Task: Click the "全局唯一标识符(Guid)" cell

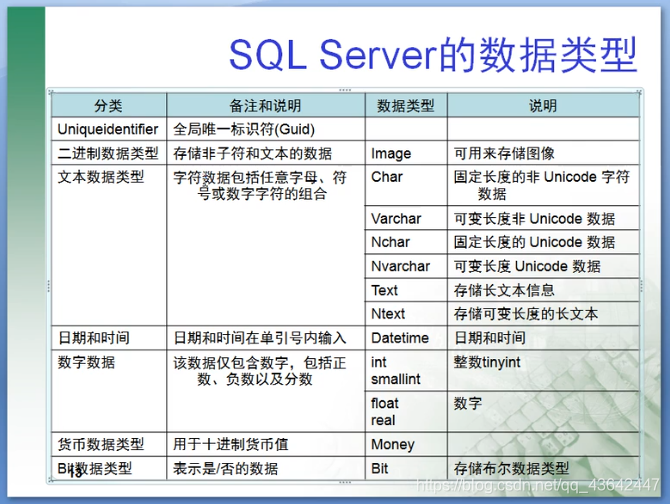Action: coord(266,129)
